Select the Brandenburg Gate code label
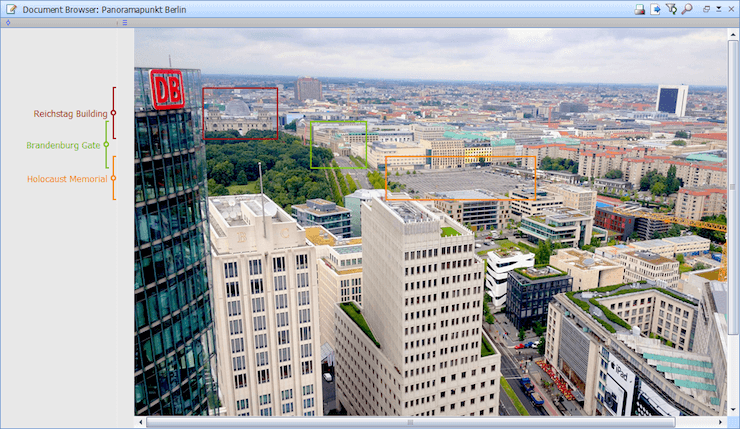 point(63,145)
